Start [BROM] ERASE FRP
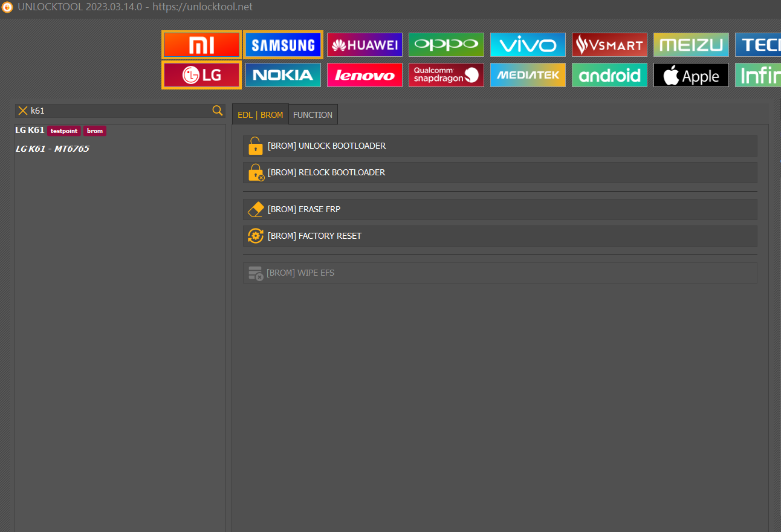The width and height of the screenshot is (781, 532). coord(500,209)
